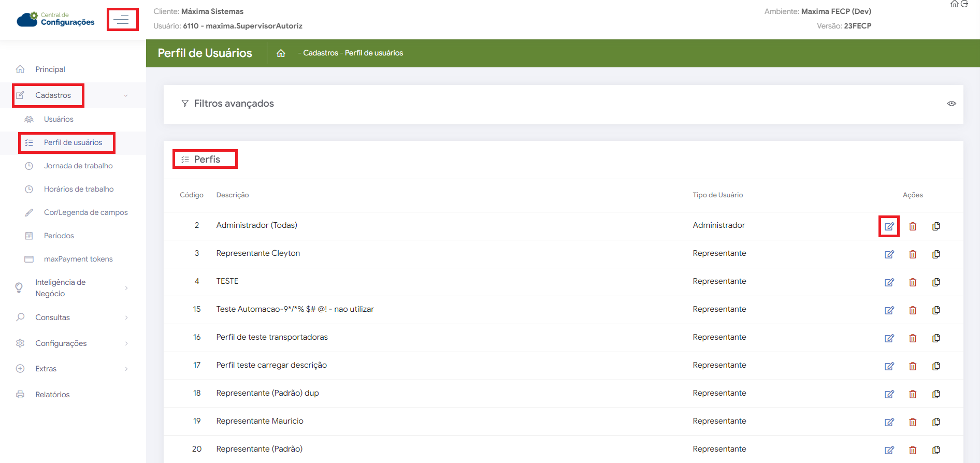The height and width of the screenshot is (463, 980).
Task: Delete the Perfil de teste transportadoras profile
Action: 913,338
